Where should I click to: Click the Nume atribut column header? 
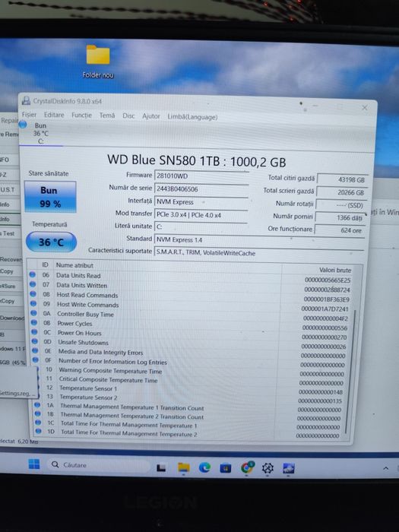74,265
